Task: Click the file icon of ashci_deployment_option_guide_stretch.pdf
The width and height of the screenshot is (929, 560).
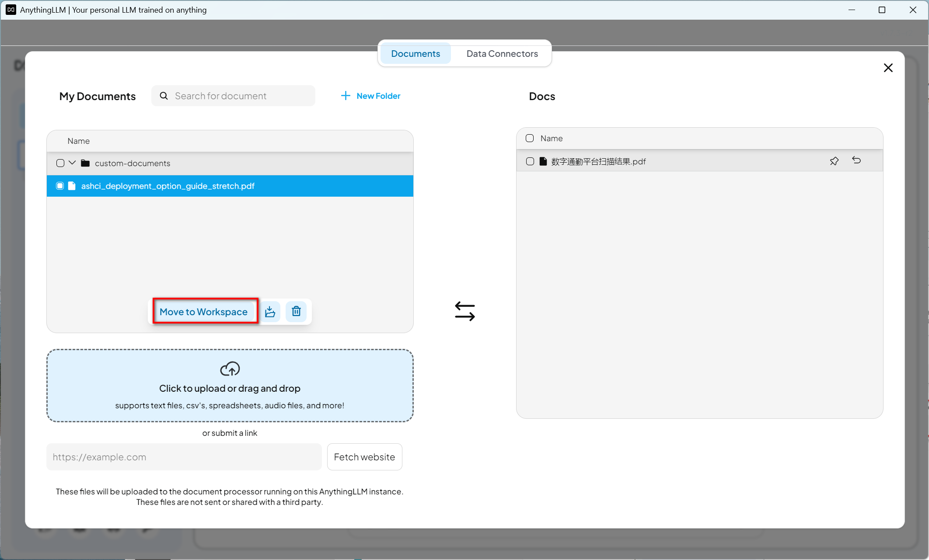Action: [72, 186]
